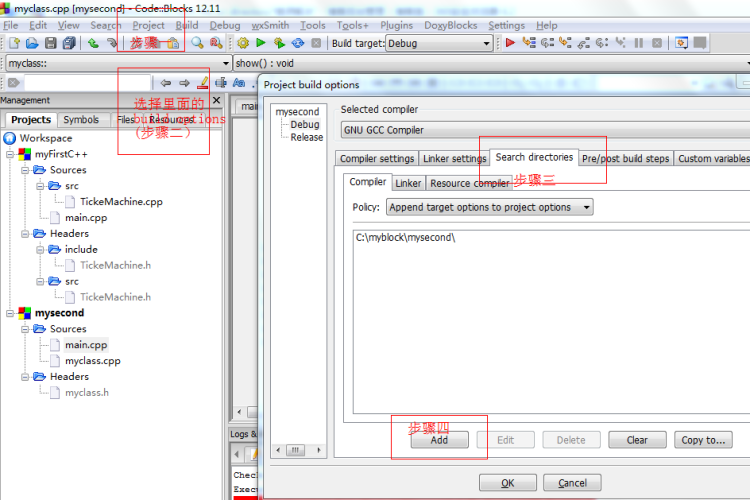Screen dimensions: 750x500
Task: Click the Save file floppy icon
Action: tap(51, 43)
